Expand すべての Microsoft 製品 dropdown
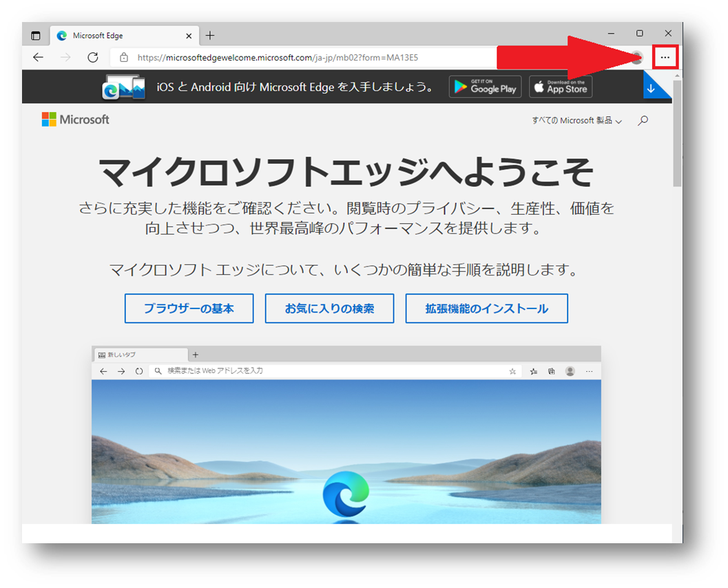The image size is (728, 588). tap(576, 120)
